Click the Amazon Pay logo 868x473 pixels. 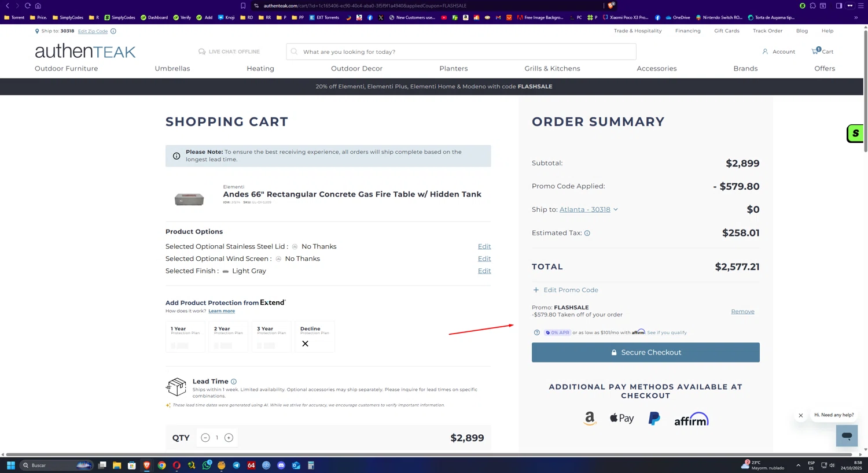click(590, 419)
